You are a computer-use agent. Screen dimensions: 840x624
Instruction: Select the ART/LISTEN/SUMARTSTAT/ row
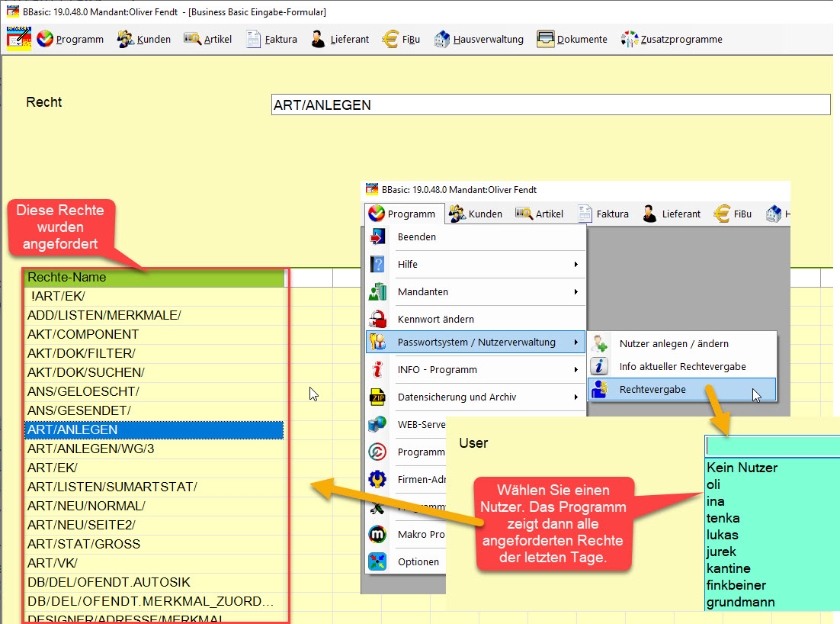pos(154,487)
